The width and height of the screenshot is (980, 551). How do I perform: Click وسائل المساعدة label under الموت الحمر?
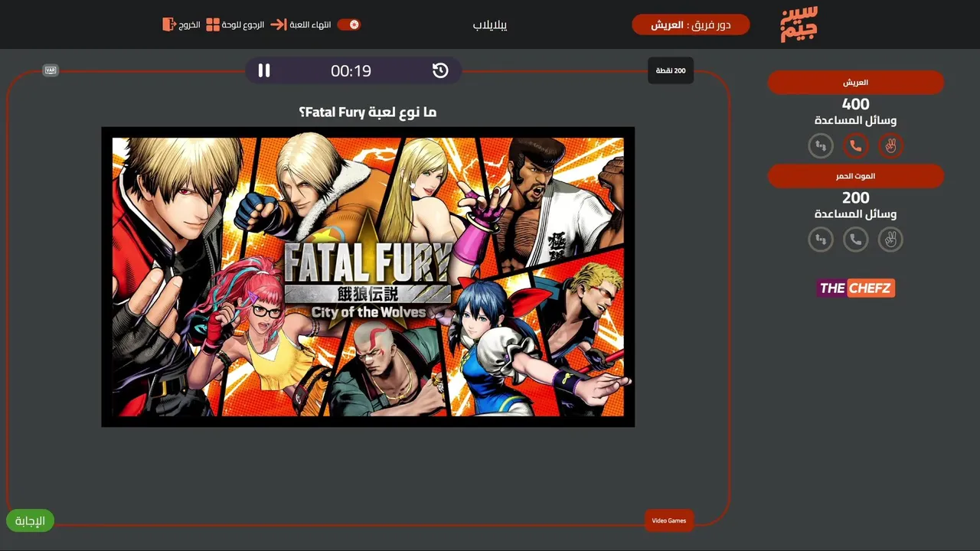(856, 214)
